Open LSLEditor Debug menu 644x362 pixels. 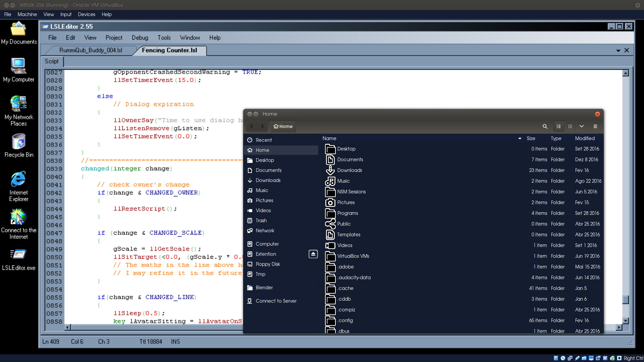(140, 38)
